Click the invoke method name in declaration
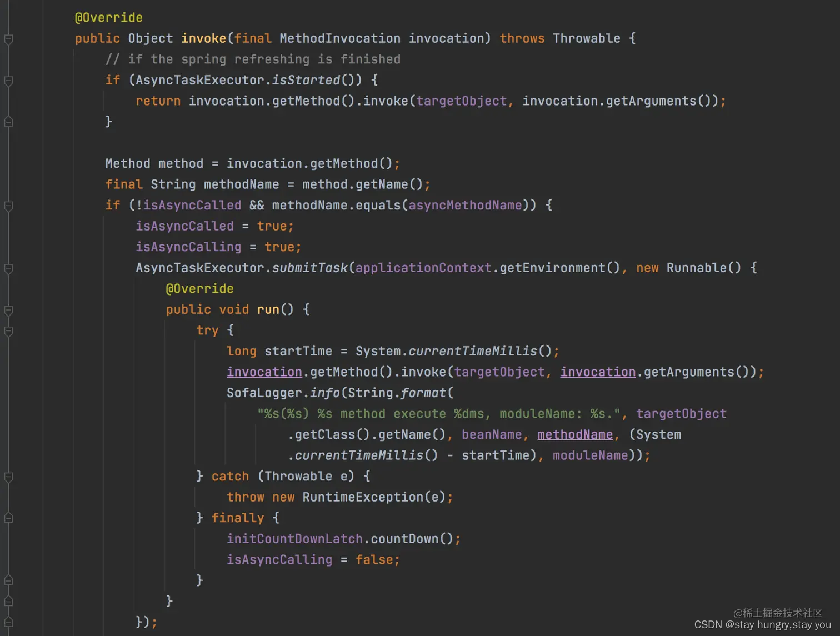This screenshot has height=636, width=840. click(x=204, y=38)
